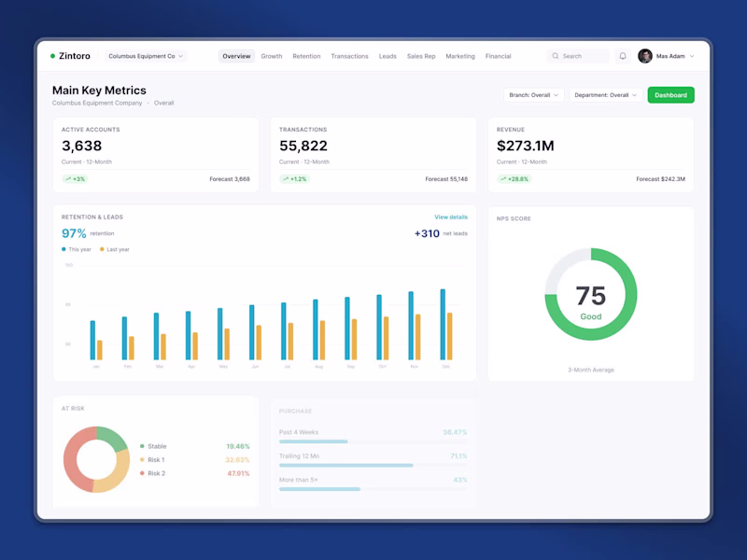Image resolution: width=747 pixels, height=560 pixels.
Task: Click Forecast $242.3M text
Action: tap(661, 179)
